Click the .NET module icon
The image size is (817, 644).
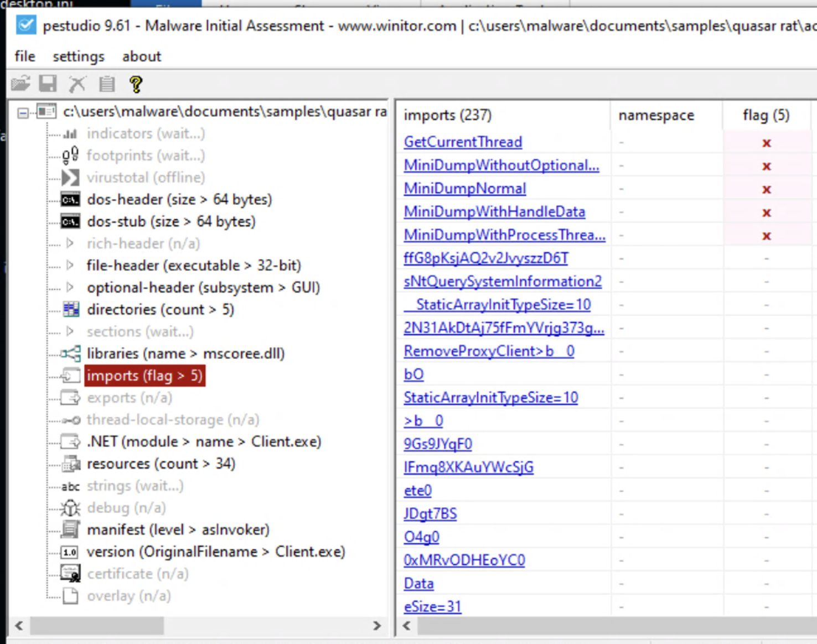point(70,442)
